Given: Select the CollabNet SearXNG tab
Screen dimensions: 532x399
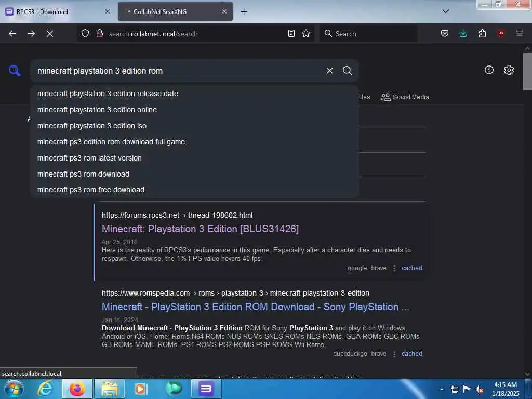Looking at the screenshot, I should (x=175, y=11).
